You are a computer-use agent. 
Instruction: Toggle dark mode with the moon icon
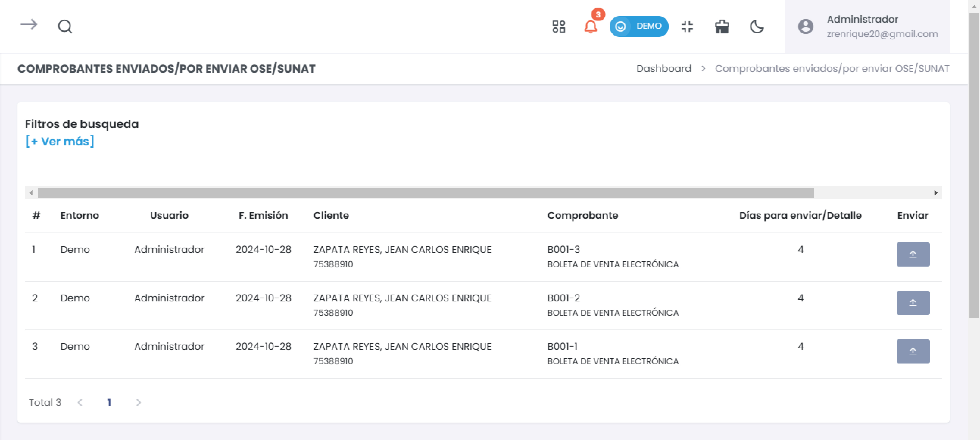pyautogui.click(x=757, y=27)
